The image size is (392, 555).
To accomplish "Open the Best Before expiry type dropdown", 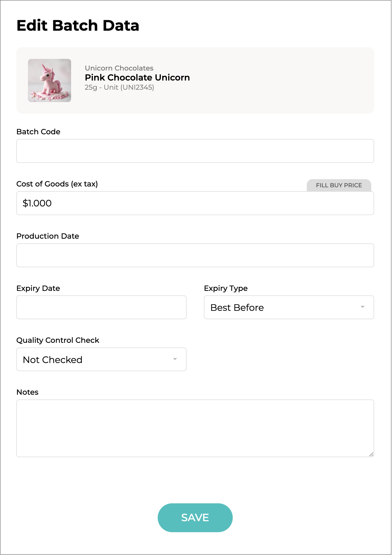I will click(289, 307).
